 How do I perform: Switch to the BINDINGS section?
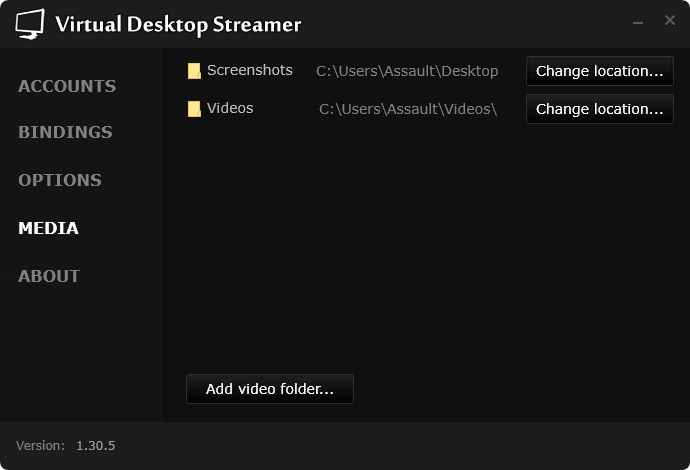pyautogui.click(x=65, y=132)
